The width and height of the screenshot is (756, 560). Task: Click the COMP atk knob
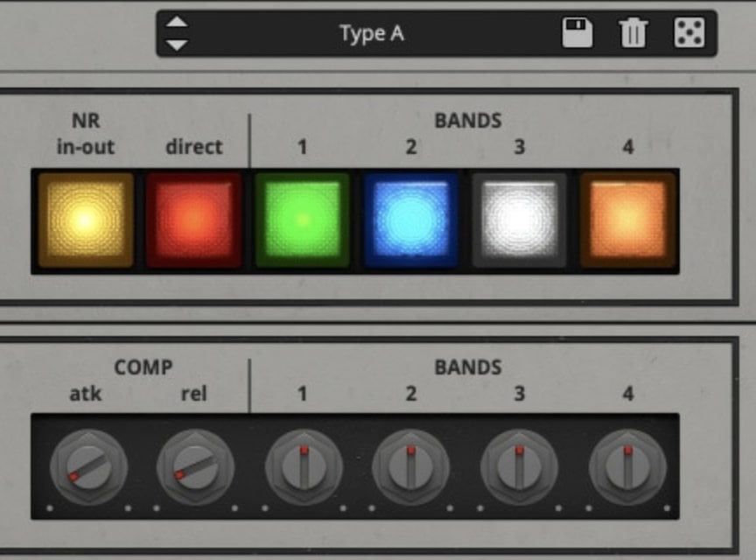88,467
